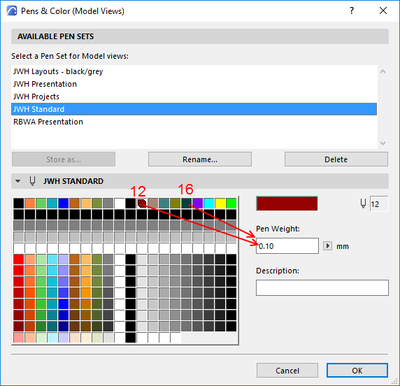The height and width of the screenshot is (386, 400).
Task: Click the pen icon next to number field
Action: coord(363,203)
